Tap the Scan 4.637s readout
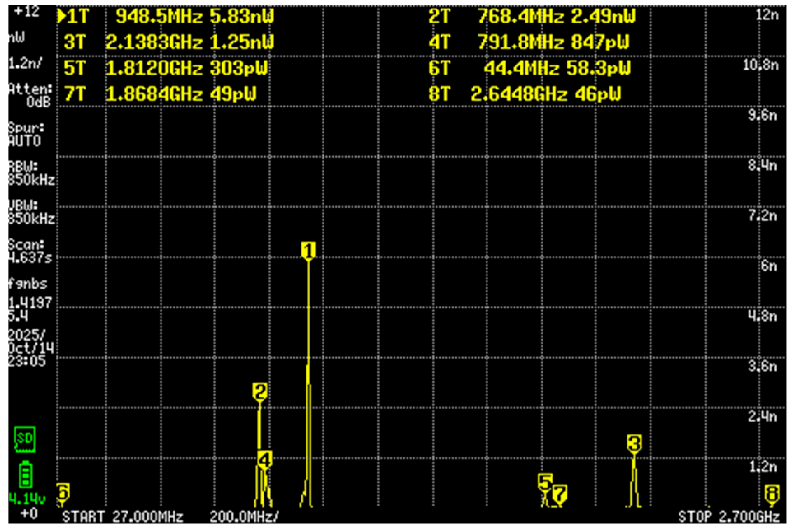Screen dimensions: 793x532 coord(30,251)
